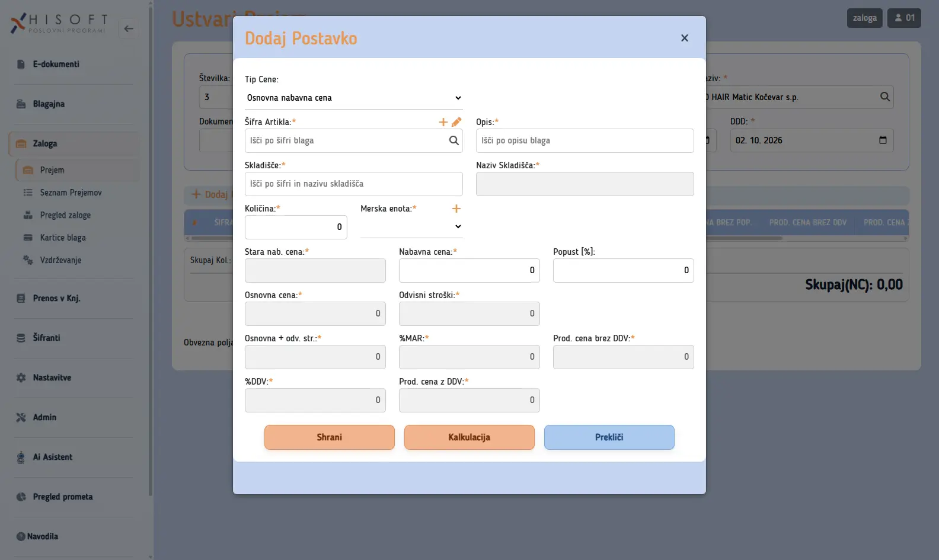Open the user 01 account button
Viewport: 939px width, 560px height.
pos(905,18)
